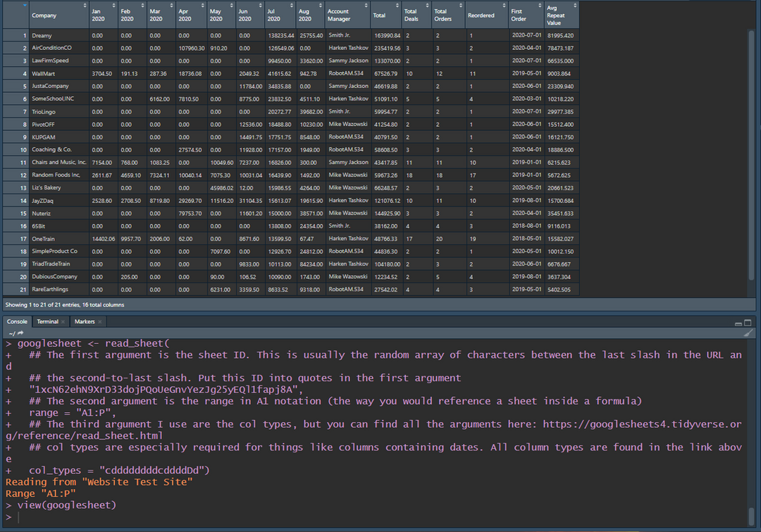Close the Terminal tab

tap(63, 322)
